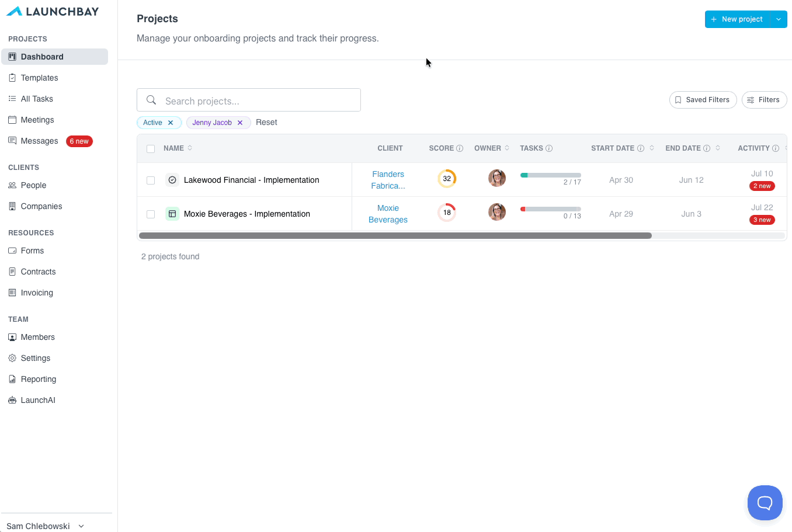Expand the New project dropdown arrow

(x=779, y=19)
